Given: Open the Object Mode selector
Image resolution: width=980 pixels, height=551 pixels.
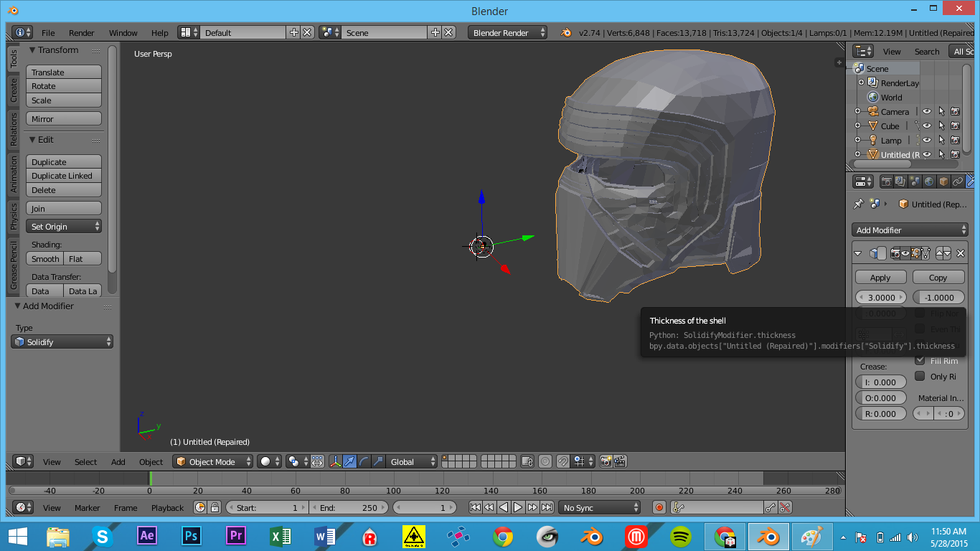Looking at the screenshot, I should coord(213,461).
